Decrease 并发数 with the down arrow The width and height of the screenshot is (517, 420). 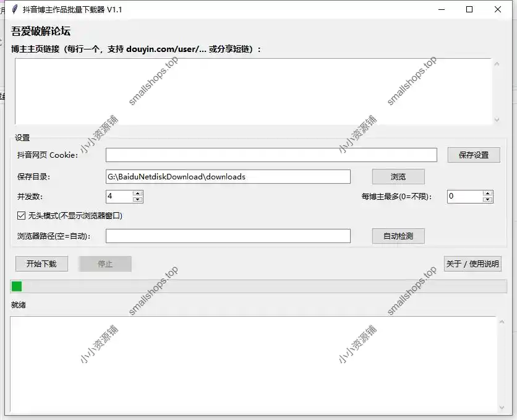click(138, 199)
